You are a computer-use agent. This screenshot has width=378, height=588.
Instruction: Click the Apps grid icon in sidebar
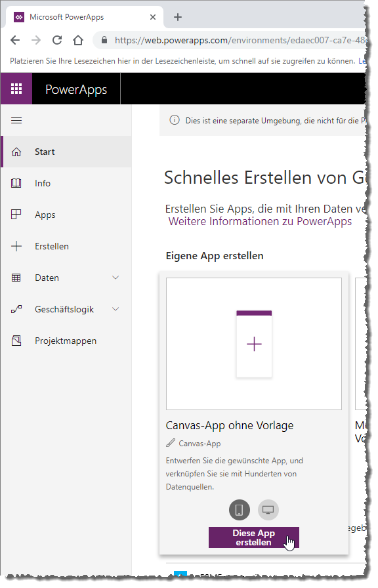tap(16, 215)
